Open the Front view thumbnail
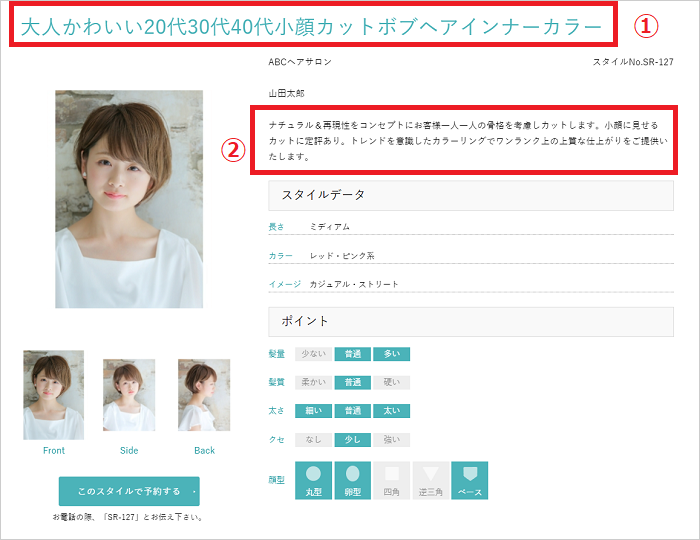Viewport: 700px width, 540px height. (x=54, y=395)
